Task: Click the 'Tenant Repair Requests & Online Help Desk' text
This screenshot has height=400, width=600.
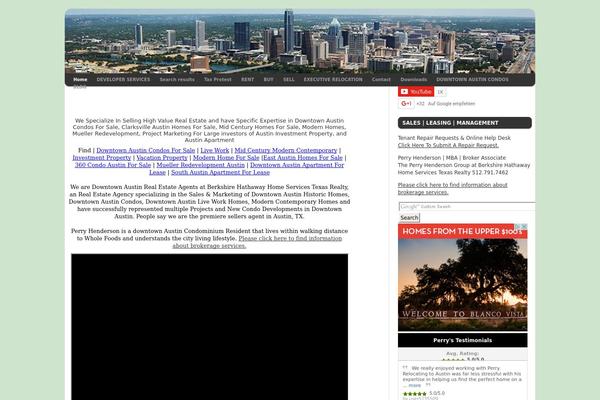Action: (x=454, y=138)
